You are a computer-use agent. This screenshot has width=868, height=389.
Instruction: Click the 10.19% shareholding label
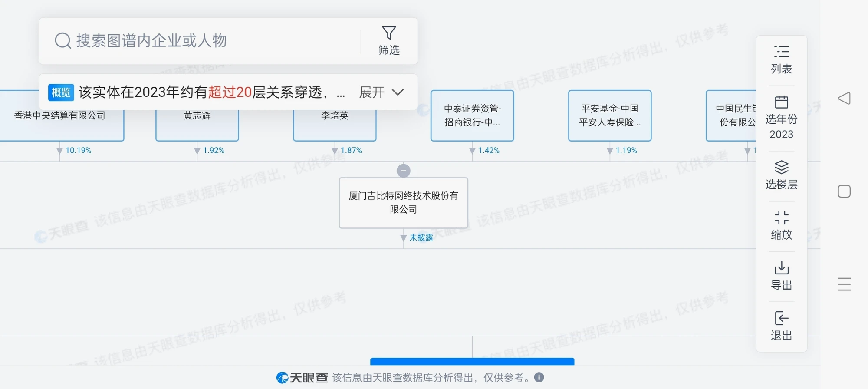(x=79, y=150)
